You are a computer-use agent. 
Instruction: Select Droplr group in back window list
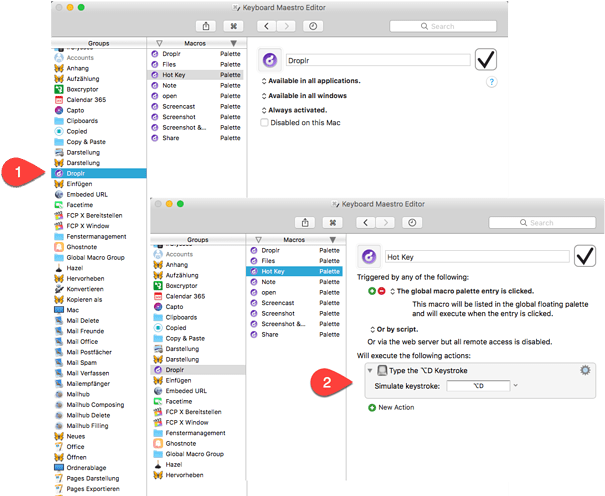coord(99,173)
